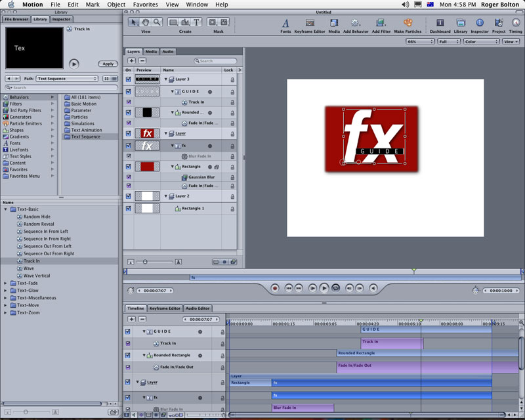
Task: Open the Mark menu
Action: pos(93,5)
